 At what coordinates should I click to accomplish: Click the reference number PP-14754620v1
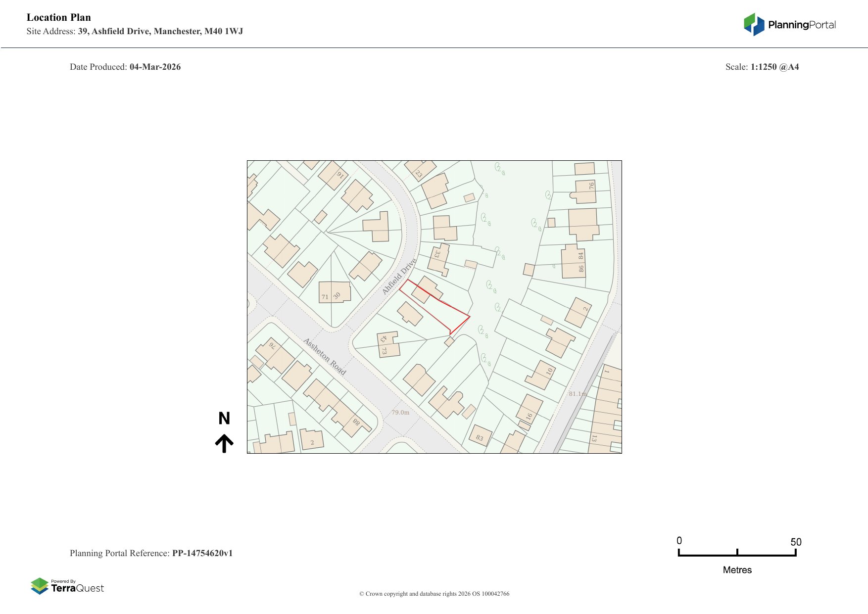click(202, 553)
